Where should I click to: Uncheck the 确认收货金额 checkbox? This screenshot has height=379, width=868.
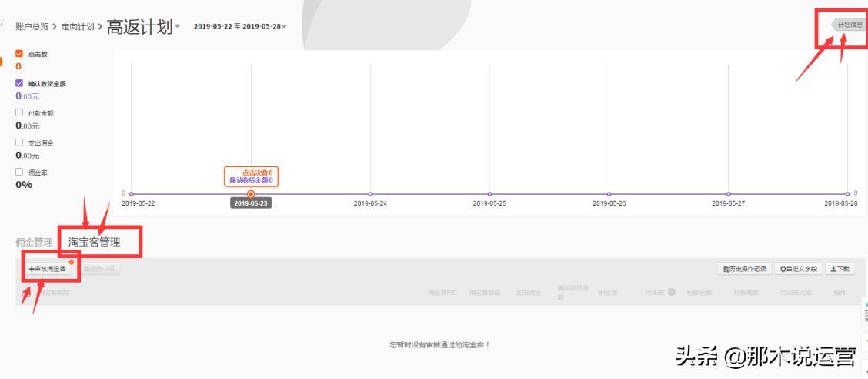pos(19,83)
